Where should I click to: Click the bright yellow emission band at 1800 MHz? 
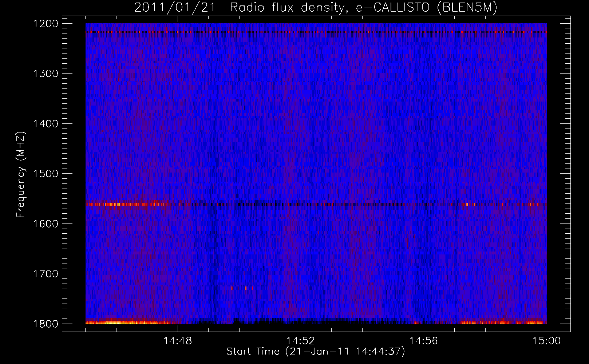pyautogui.click(x=127, y=323)
